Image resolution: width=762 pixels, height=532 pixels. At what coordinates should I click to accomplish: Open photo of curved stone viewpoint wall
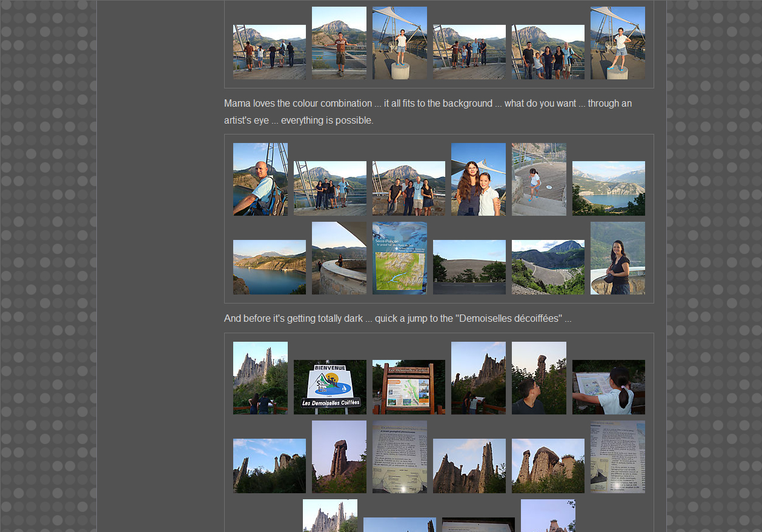(339, 258)
